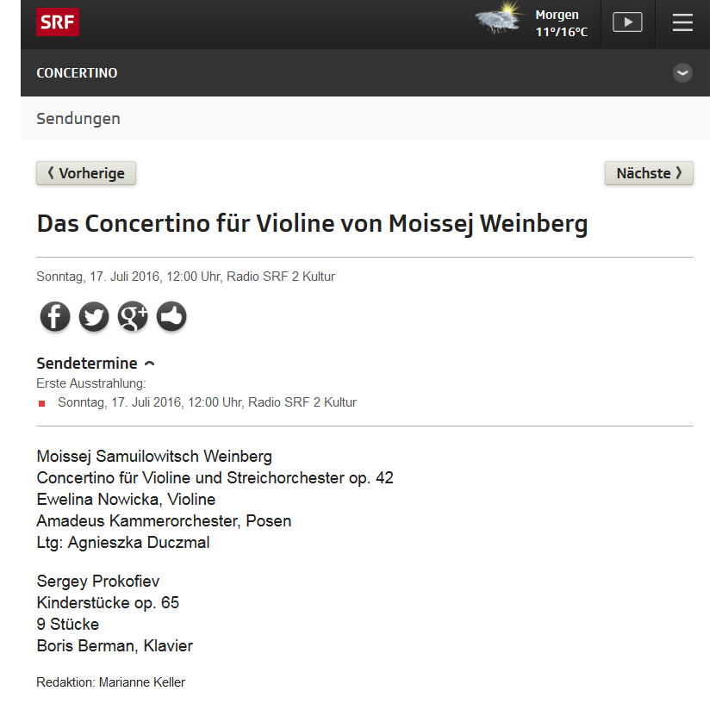Click the broadcast date under the headline
The width and height of the screenshot is (728, 722).
[x=185, y=277]
